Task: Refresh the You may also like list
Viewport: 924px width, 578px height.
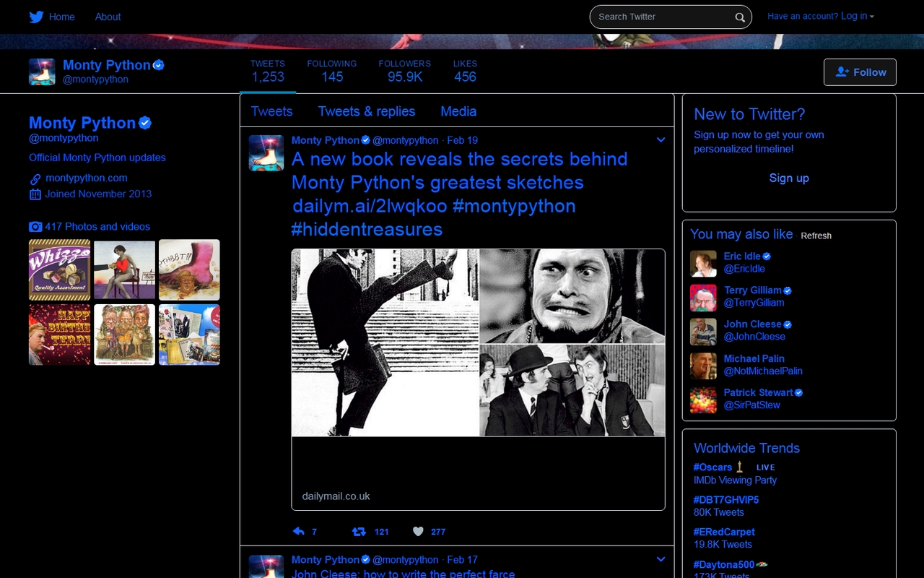Action: pyautogui.click(x=816, y=236)
